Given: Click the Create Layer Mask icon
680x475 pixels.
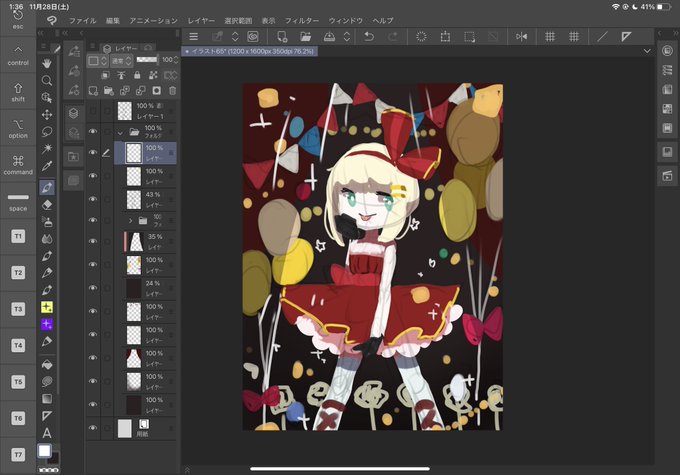Looking at the screenshot, I should [156, 91].
